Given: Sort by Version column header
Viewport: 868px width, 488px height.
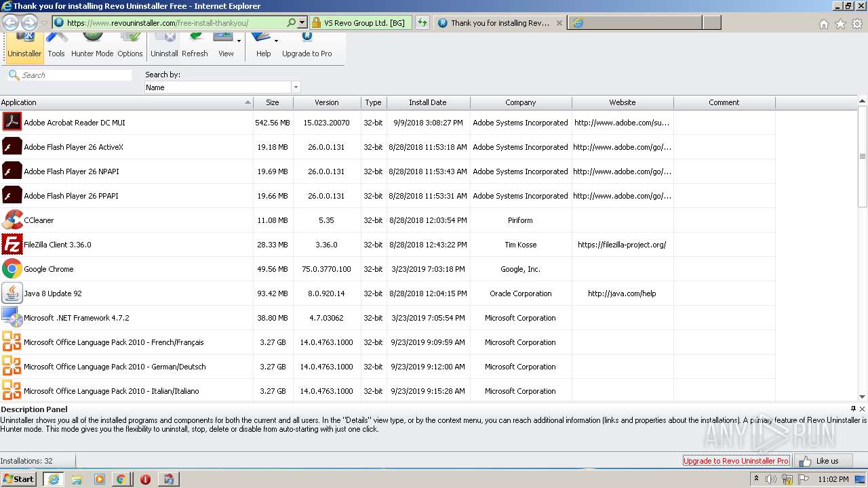Looking at the screenshot, I should pyautogui.click(x=327, y=102).
